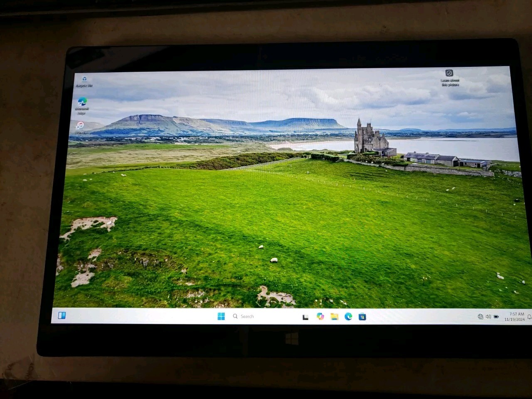This screenshot has width=532, height=399.
Task: Click the notification bell icon
Action: (x=529, y=317)
